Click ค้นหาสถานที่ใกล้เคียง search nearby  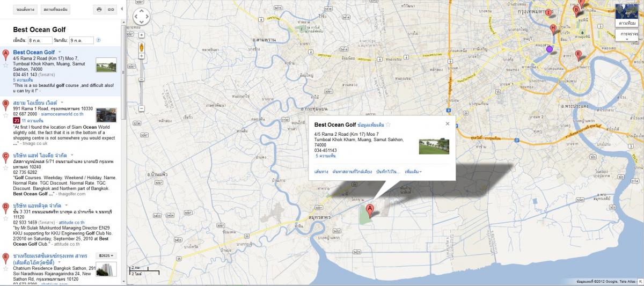tap(352, 172)
